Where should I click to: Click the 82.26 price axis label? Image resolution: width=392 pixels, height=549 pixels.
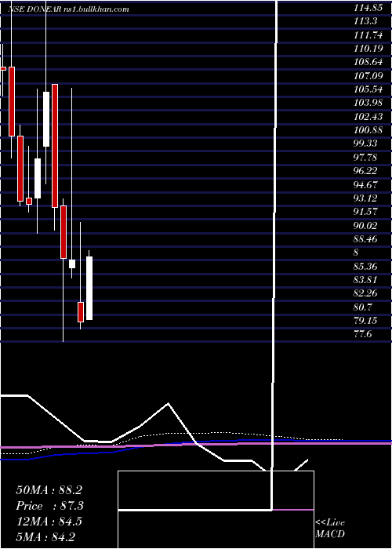[x=365, y=293]
